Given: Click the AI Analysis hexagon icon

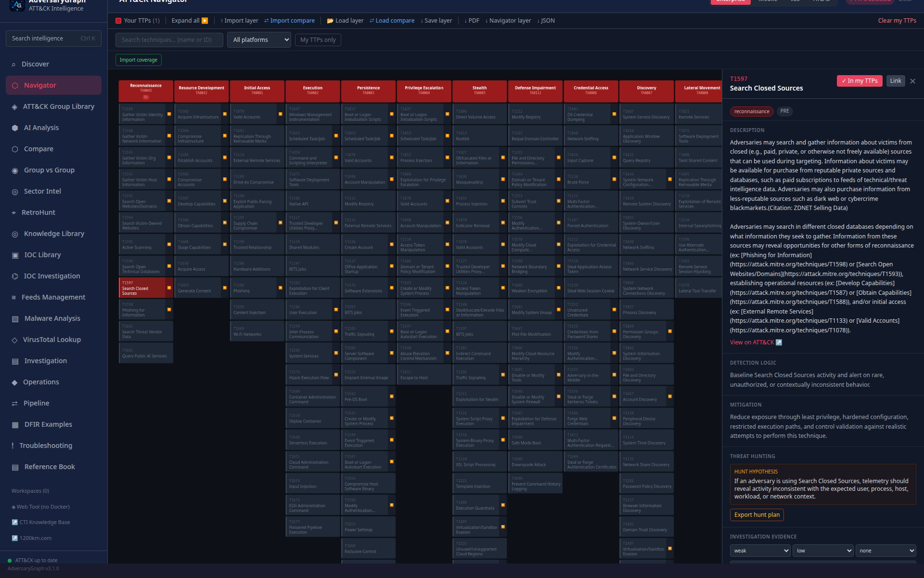Looking at the screenshot, I should pyautogui.click(x=15, y=128).
